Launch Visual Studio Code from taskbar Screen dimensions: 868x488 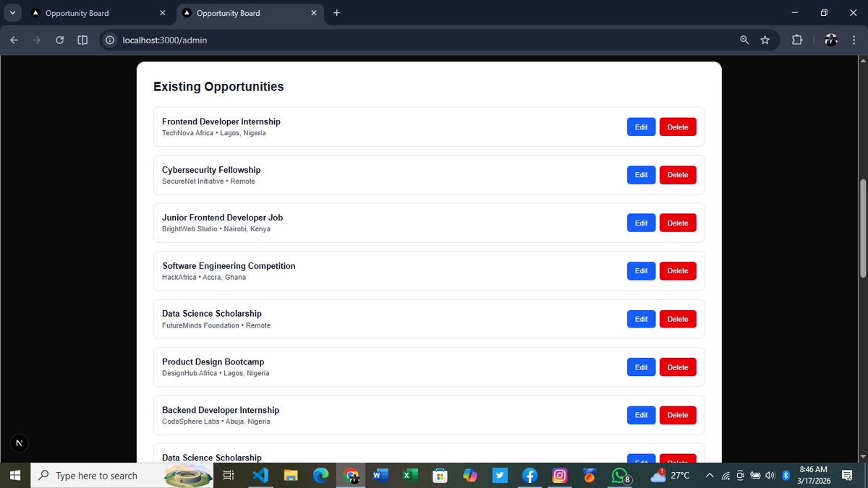pos(260,476)
